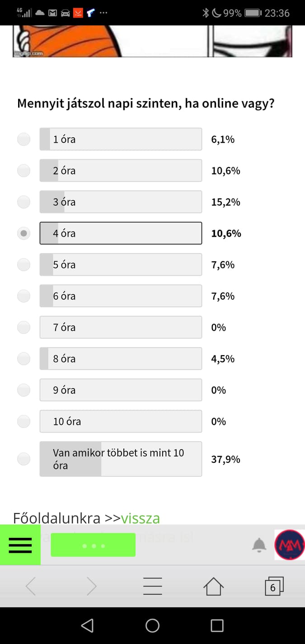This screenshot has width=305, height=644.
Task: Click the cartoon image at top
Action: click(152, 41)
